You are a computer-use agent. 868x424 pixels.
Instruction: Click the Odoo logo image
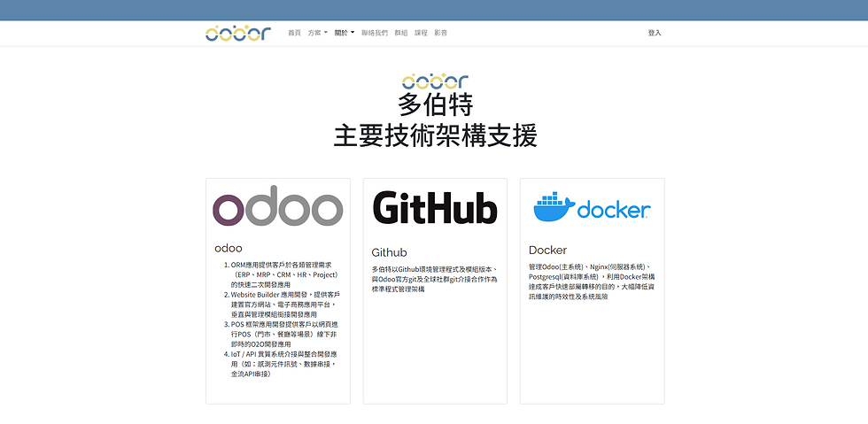[278, 206]
